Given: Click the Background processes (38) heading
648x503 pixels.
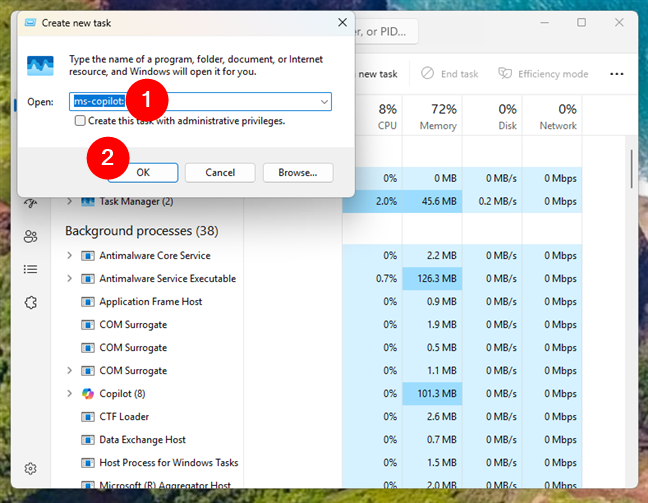Looking at the screenshot, I should point(142,231).
